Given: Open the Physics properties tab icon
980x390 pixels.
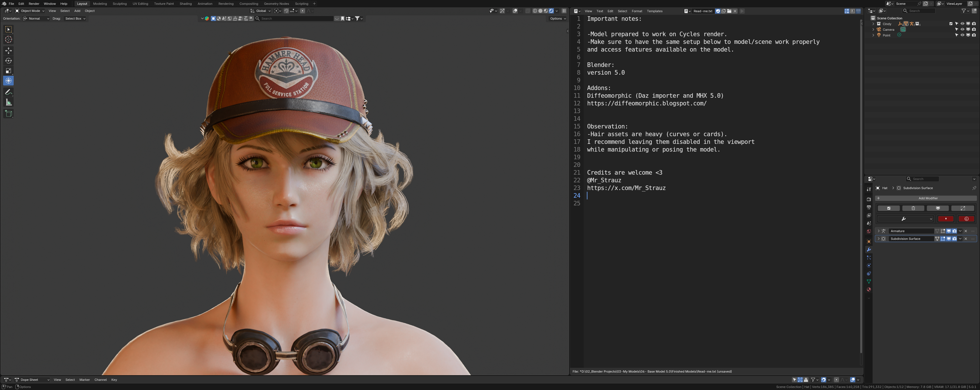Looking at the screenshot, I should tap(869, 266).
